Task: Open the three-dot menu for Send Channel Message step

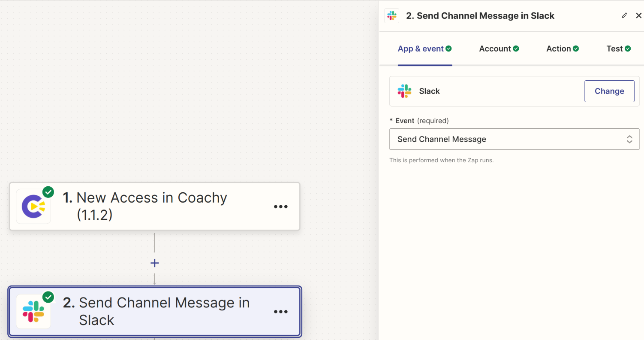Action: (281, 312)
